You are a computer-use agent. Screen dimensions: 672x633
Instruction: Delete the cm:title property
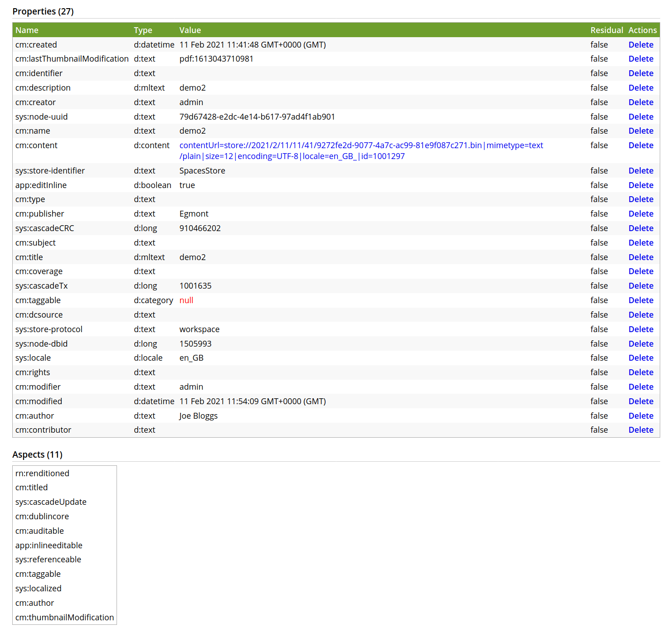pos(641,257)
